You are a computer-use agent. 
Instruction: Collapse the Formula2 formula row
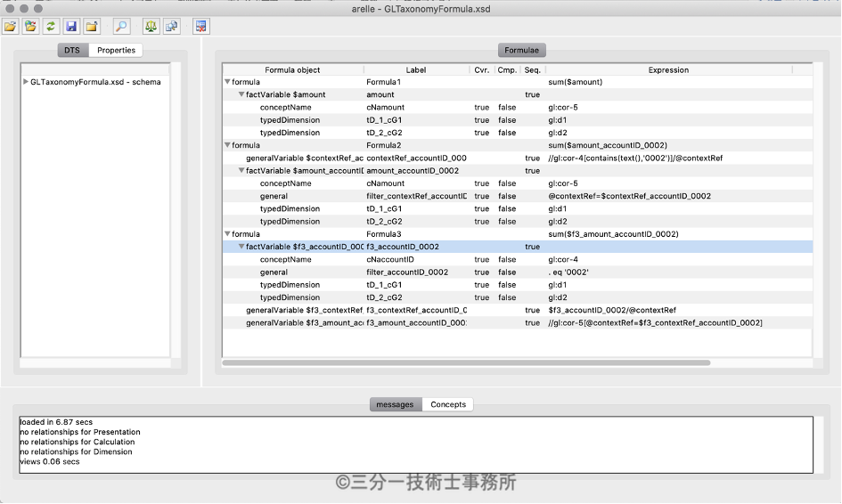click(227, 145)
